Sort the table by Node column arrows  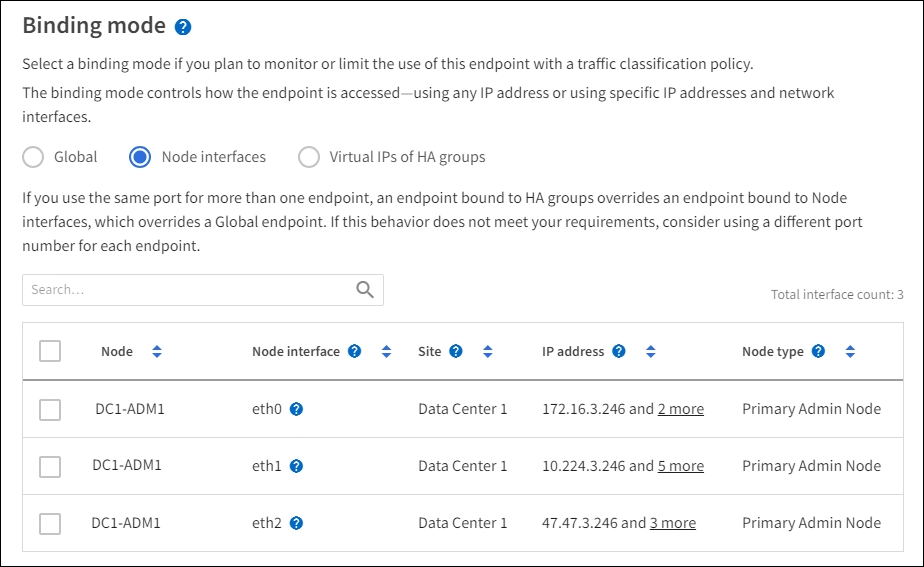click(157, 352)
